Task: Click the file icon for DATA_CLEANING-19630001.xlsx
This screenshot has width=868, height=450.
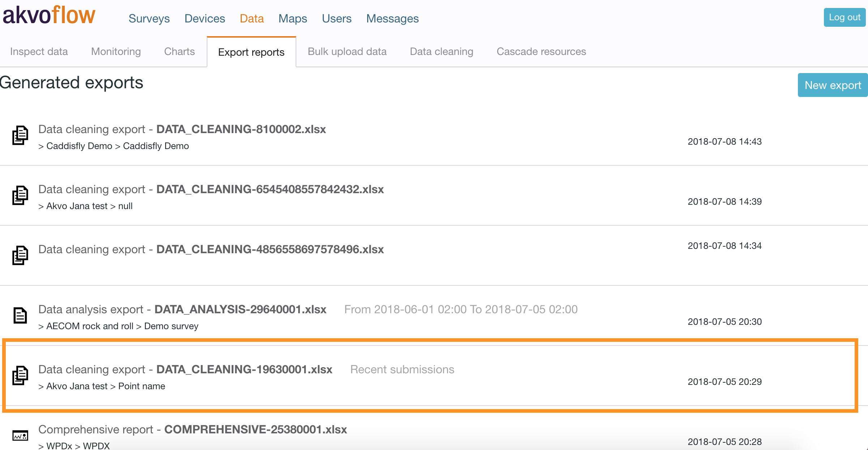Action: tap(20, 375)
